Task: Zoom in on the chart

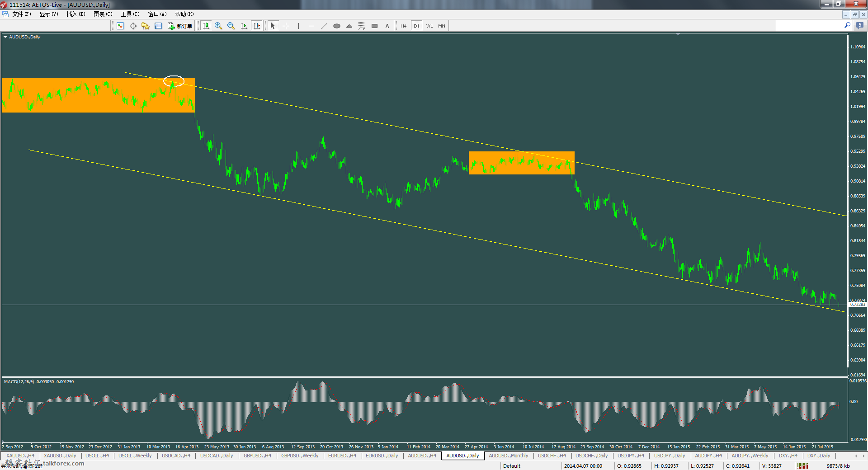Action: [218, 26]
